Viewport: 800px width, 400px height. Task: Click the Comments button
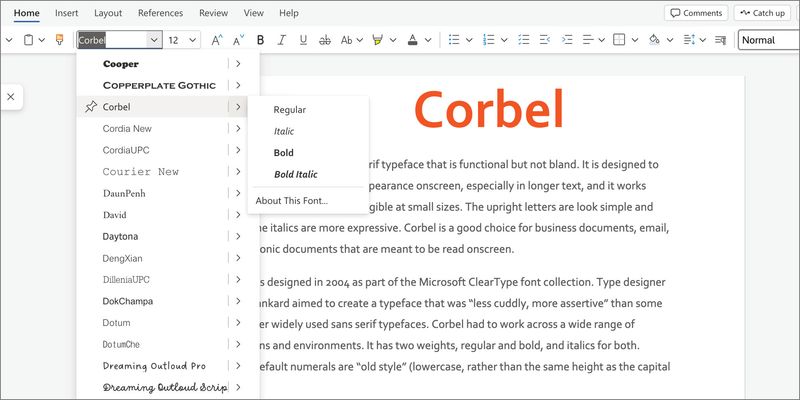click(696, 13)
